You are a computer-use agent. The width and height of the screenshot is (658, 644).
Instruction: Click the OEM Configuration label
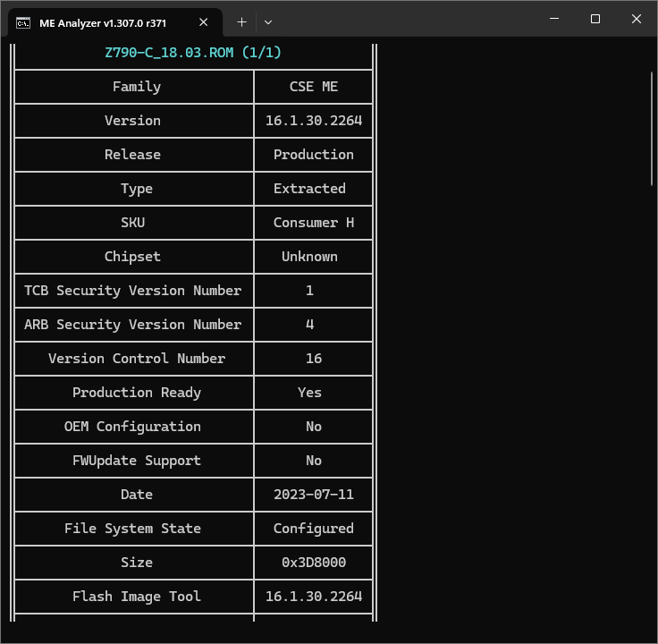tap(132, 427)
